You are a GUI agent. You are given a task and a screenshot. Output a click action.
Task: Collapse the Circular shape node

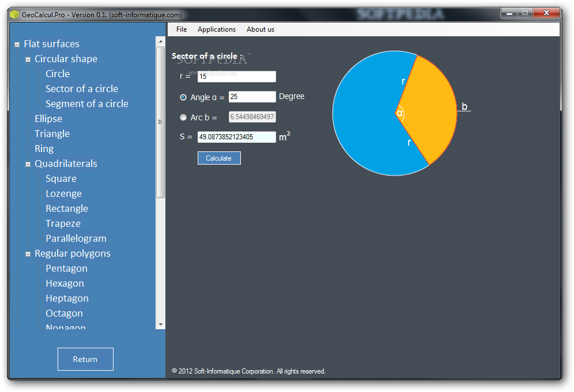(x=28, y=60)
